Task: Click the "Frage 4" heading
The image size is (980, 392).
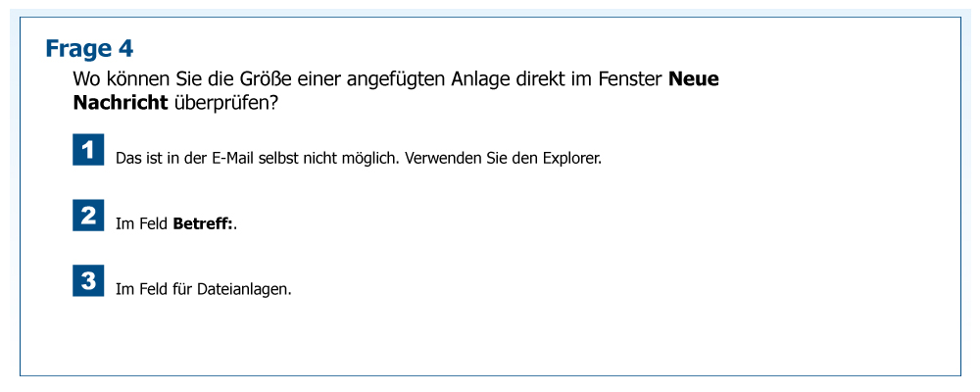Action: [x=89, y=48]
